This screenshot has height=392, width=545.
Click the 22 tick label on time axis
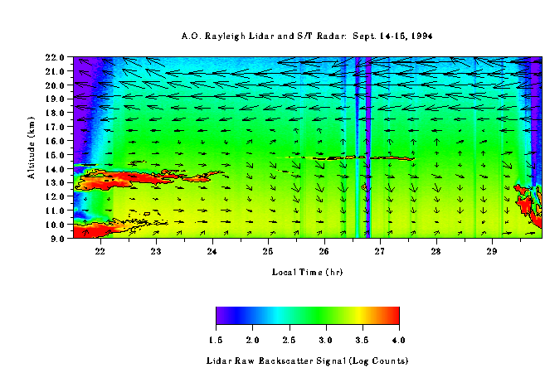point(100,250)
